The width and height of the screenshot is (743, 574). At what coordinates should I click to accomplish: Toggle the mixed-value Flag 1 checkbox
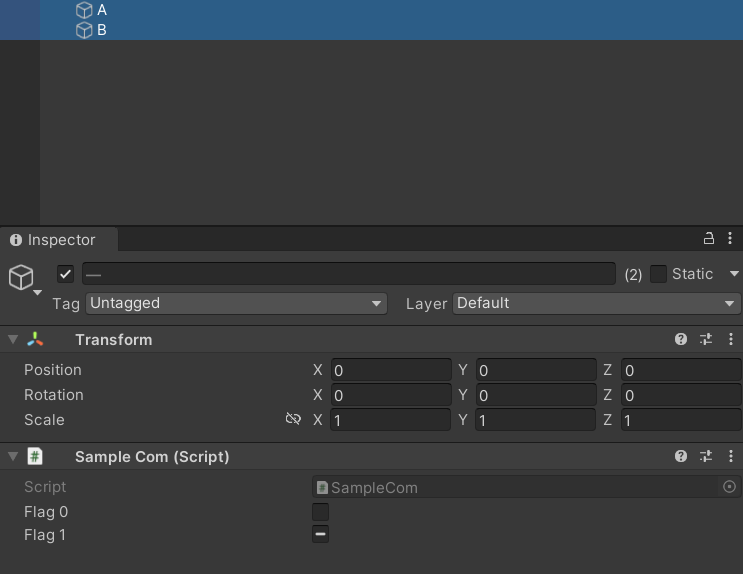coord(320,535)
